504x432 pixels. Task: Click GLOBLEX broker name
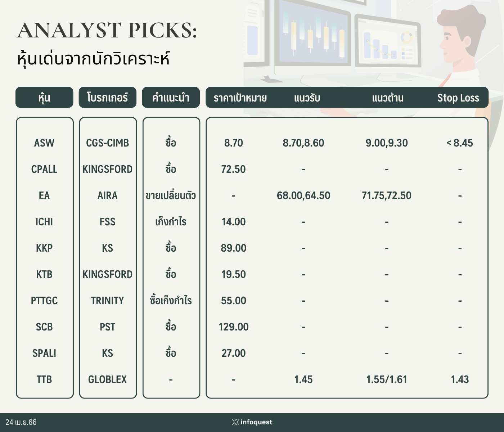[x=108, y=379]
